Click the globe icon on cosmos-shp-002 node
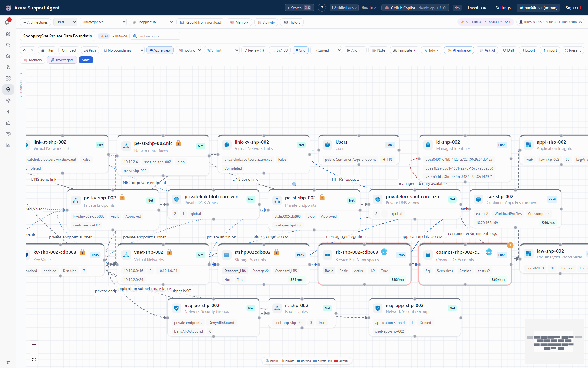This screenshot has width=588, height=368. [489, 252]
